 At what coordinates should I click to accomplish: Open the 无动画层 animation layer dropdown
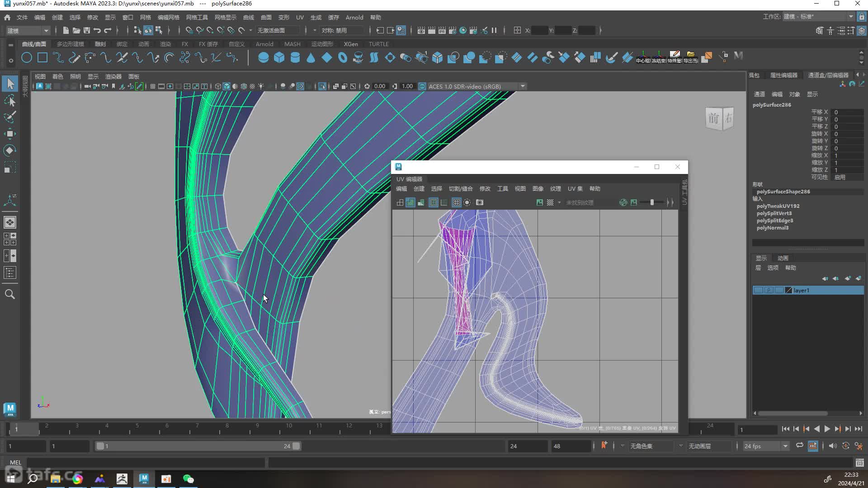pos(708,446)
